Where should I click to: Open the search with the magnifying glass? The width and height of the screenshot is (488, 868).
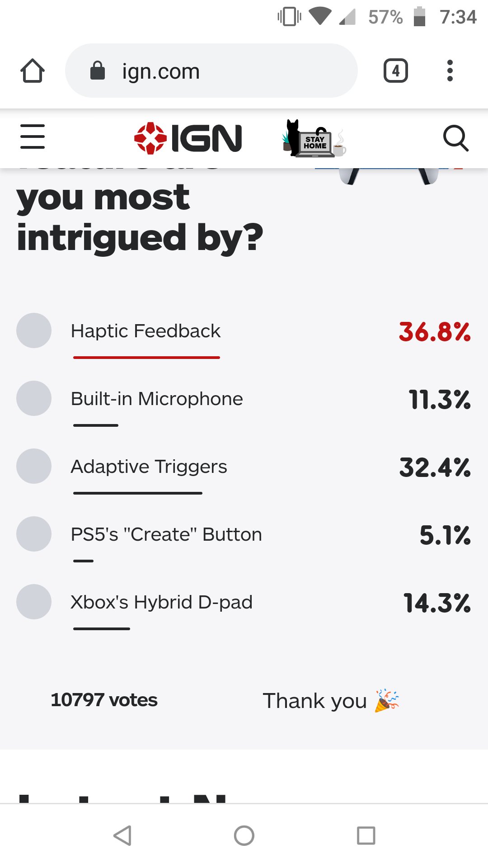click(x=456, y=139)
